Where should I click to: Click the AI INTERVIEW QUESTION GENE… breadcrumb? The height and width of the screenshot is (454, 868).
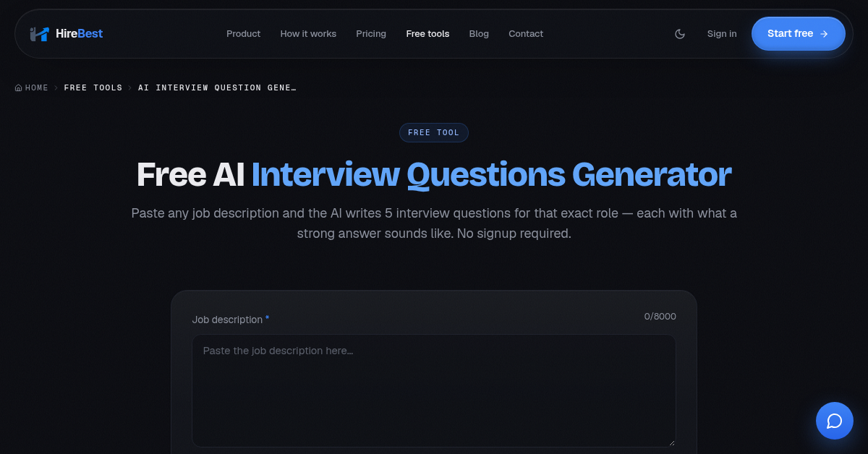tap(217, 88)
